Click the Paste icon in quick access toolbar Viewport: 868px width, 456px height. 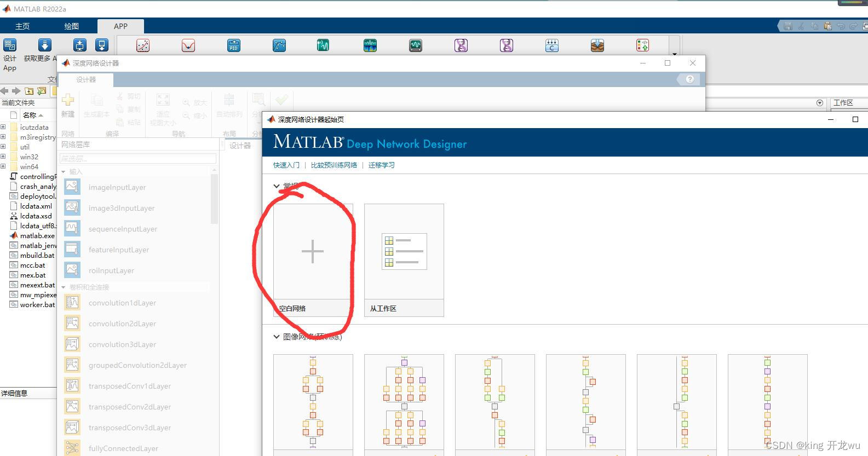tap(827, 26)
